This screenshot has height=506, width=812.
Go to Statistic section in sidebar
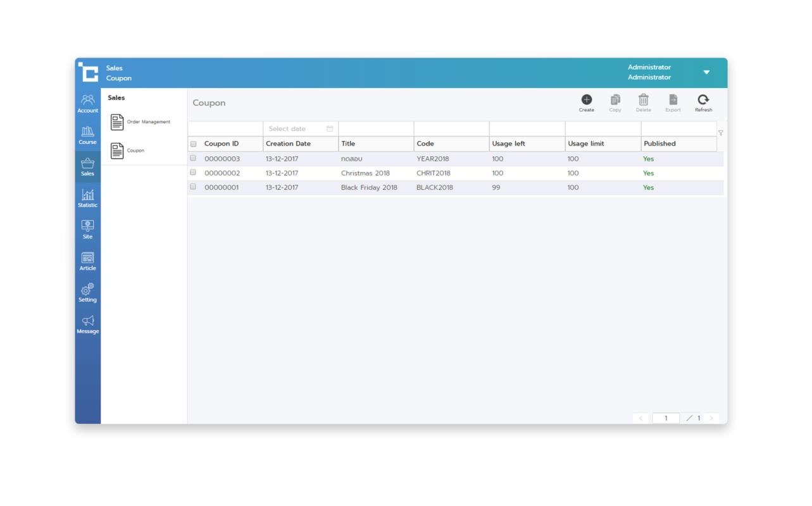[x=87, y=198]
